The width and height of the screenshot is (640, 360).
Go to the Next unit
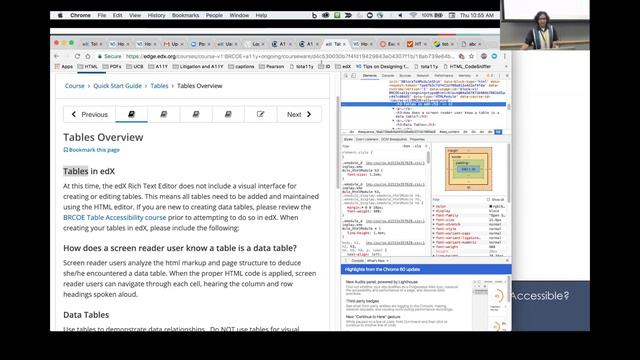coord(299,114)
